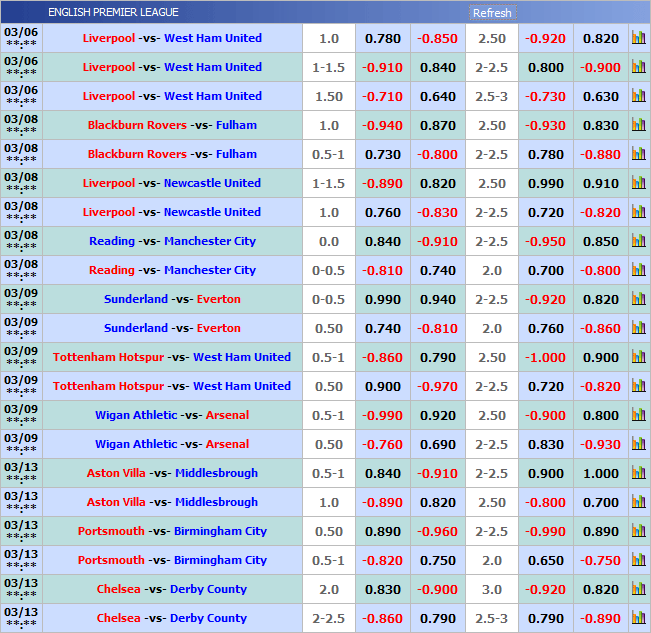Pick -0.710 odds for Liverpool vs West Ham

coord(383,97)
